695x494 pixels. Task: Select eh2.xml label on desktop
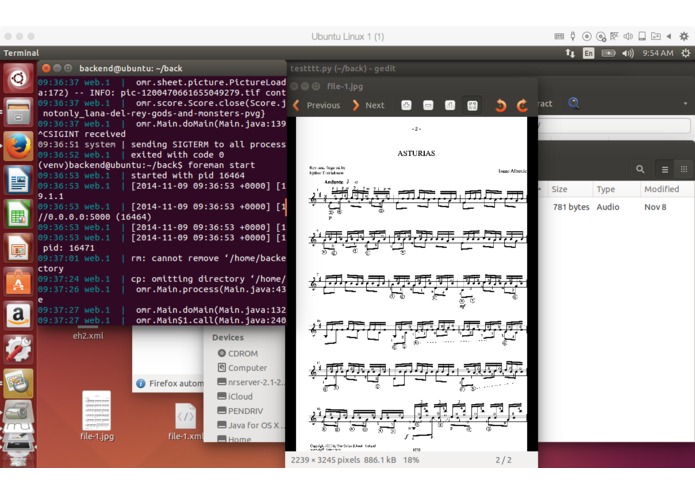(x=88, y=336)
